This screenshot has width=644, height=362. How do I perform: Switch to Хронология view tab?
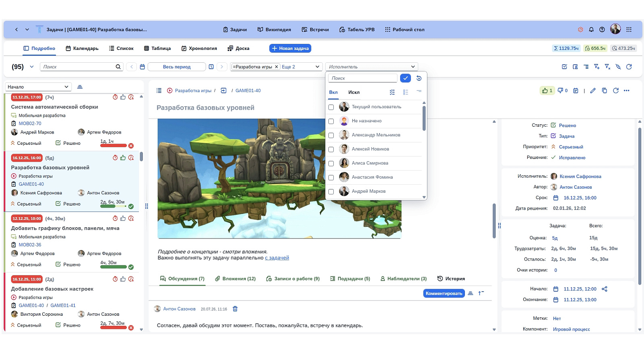click(x=199, y=48)
